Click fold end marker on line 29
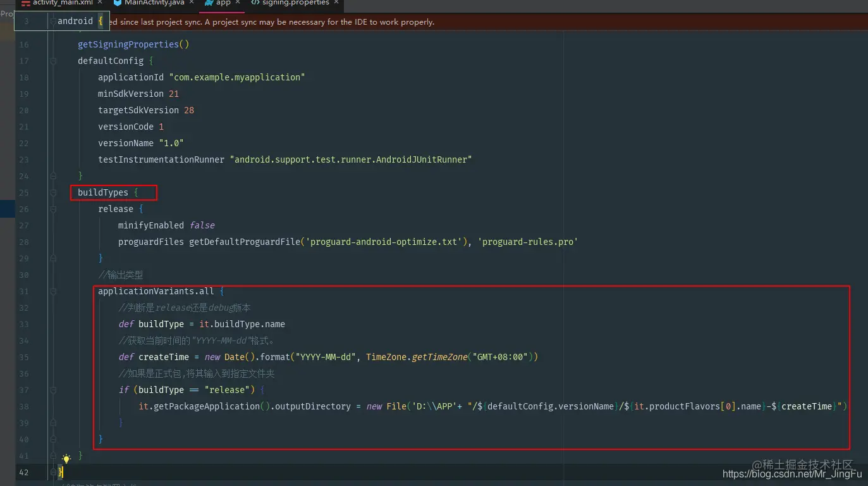868x486 pixels. [x=54, y=258]
